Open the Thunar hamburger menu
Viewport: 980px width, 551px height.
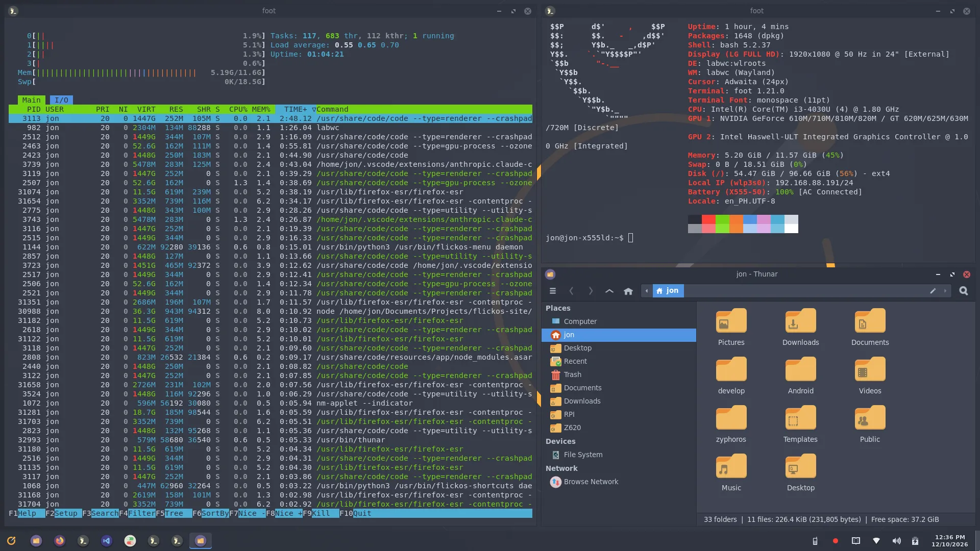coord(553,291)
